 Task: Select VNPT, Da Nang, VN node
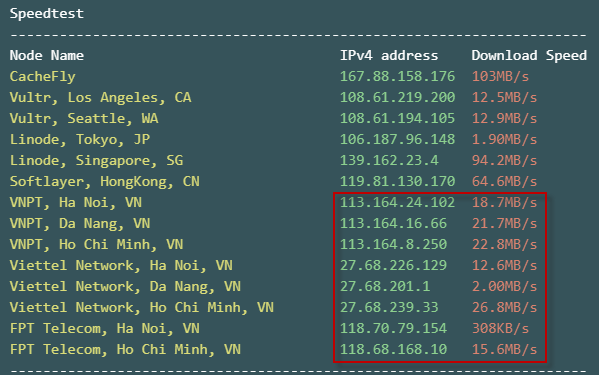(80, 224)
